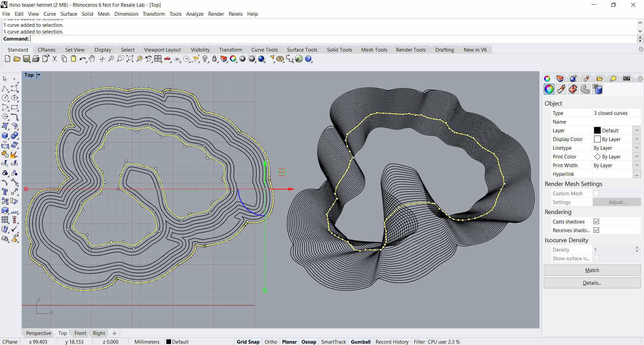
Task: Enable the Custom Mesh checkbox
Action: pos(596,193)
